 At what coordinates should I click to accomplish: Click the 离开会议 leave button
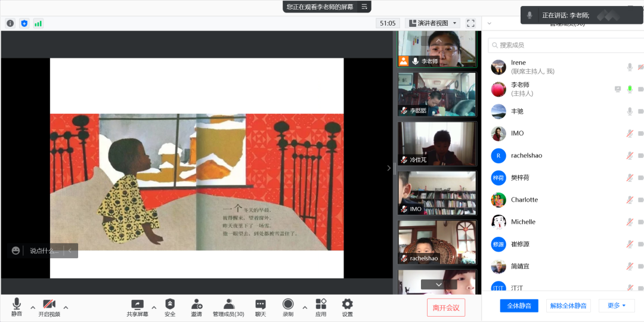pos(445,308)
